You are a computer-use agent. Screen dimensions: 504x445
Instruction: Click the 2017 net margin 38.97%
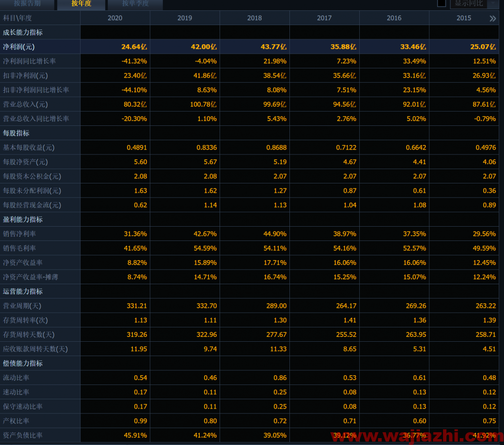click(345, 234)
